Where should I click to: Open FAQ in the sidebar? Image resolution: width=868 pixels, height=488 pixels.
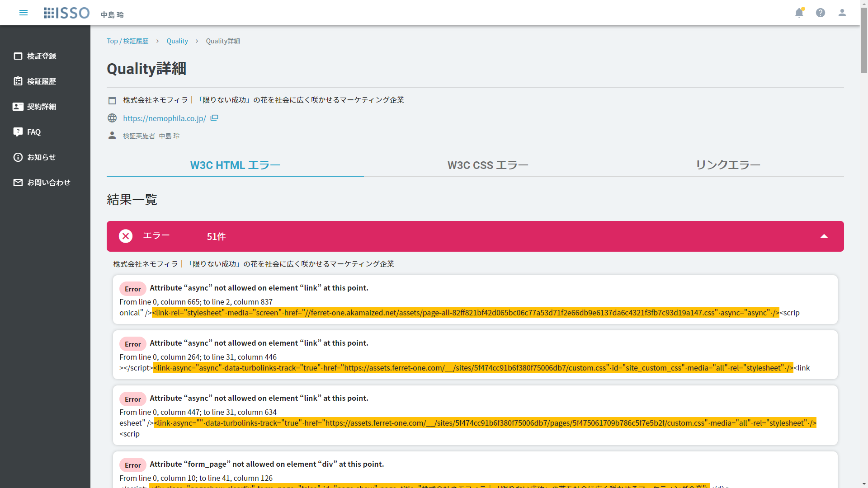pyautogui.click(x=33, y=132)
